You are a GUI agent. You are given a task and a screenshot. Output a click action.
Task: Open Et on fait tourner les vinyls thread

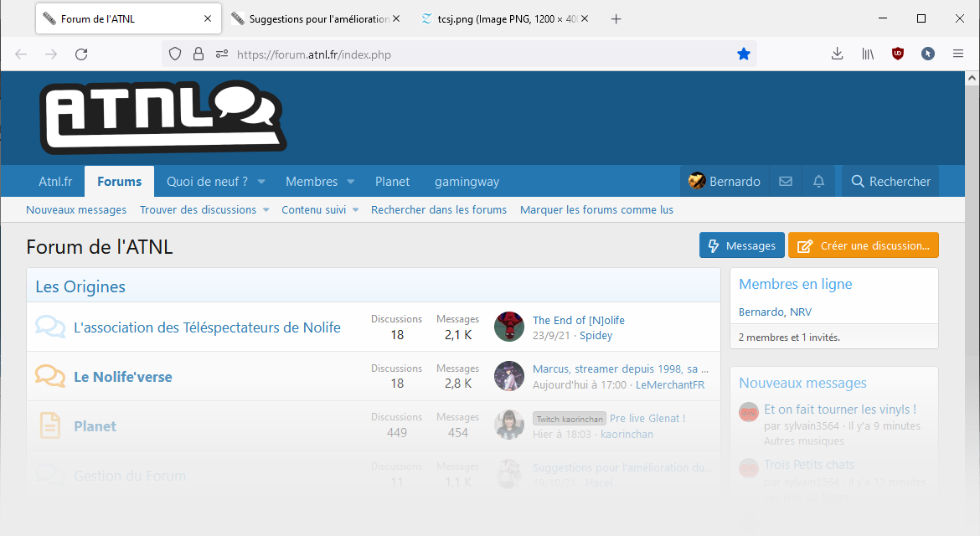pos(840,410)
